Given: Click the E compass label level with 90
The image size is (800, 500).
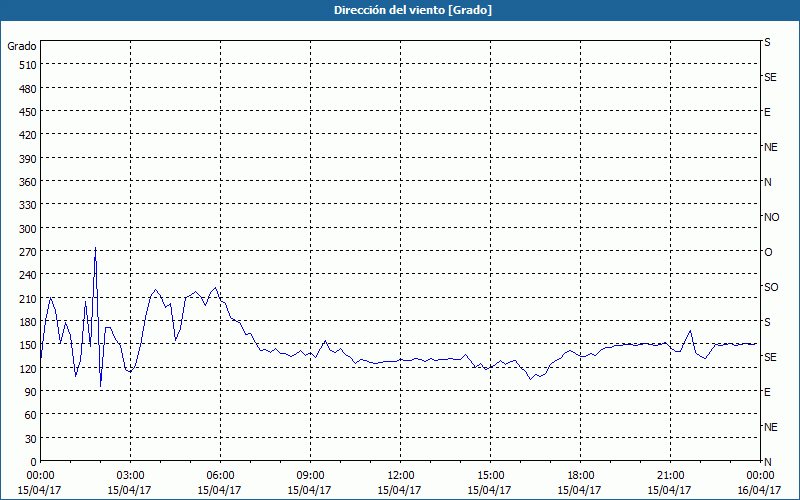Looking at the screenshot, I should point(767,392).
